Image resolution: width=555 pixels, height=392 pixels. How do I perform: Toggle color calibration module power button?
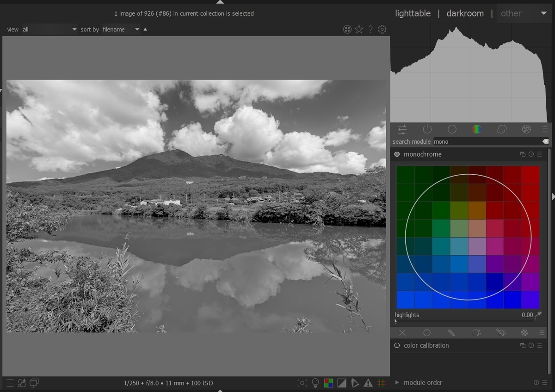pos(397,346)
